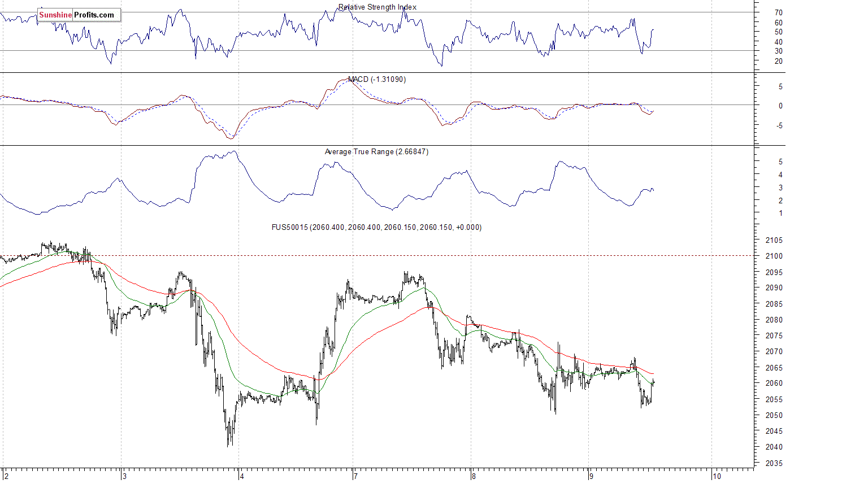This screenshot has height=488, width=868.
Task: Click RSI axis value 30
Action: (x=779, y=51)
